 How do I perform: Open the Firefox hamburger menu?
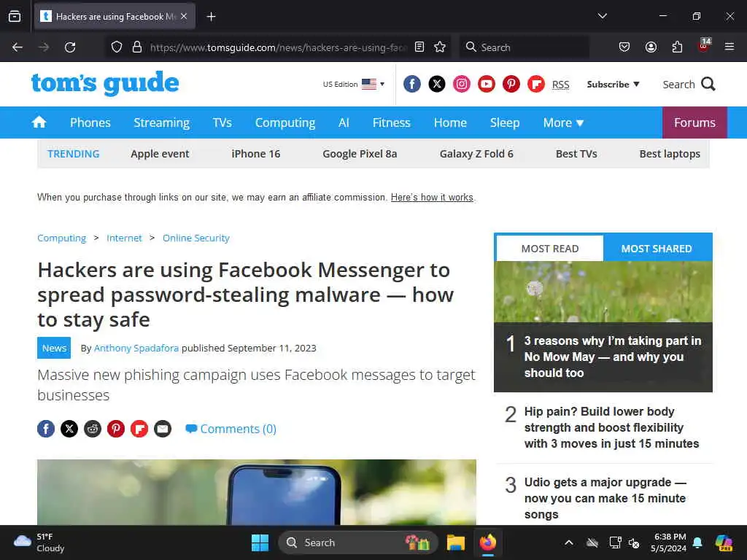pyautogui.click(x=729, y=47)
